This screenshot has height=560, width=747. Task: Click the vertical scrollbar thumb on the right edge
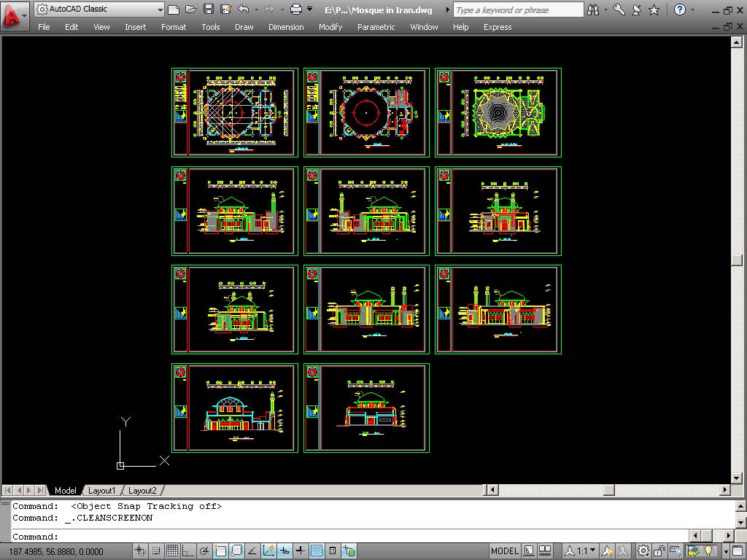tap(738, 260)
